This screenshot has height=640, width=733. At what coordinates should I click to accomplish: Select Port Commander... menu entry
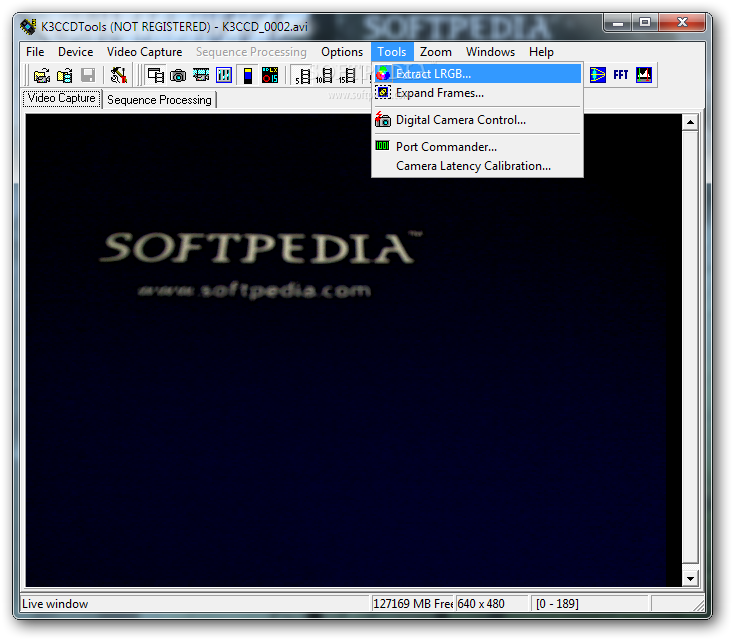pos(477,147)
